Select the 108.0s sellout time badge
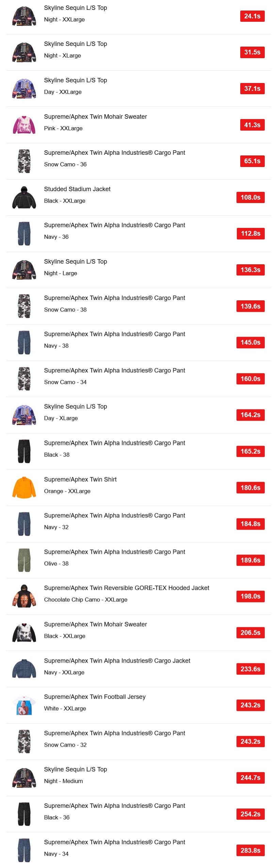The height and width of the screenshot is (868, 277). (250, 197)
